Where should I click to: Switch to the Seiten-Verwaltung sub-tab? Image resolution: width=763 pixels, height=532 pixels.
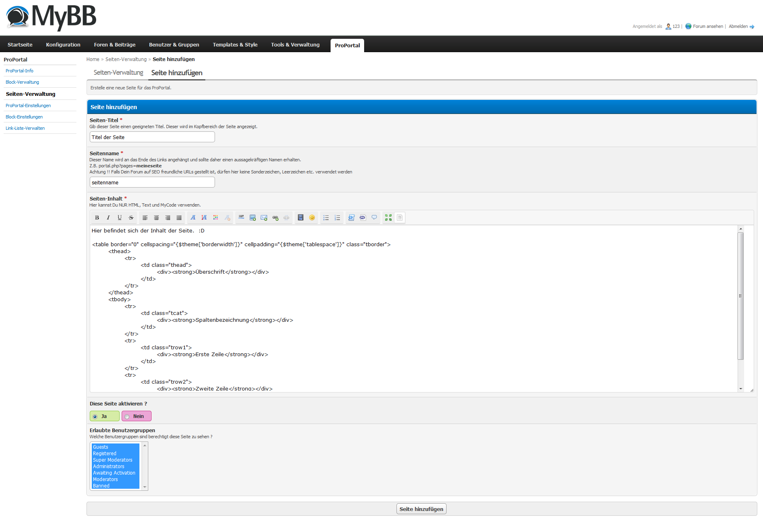(118, 72)
